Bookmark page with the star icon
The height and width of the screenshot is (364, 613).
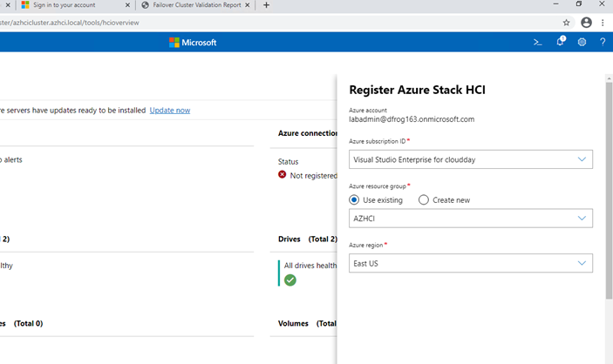pos(566,23)
